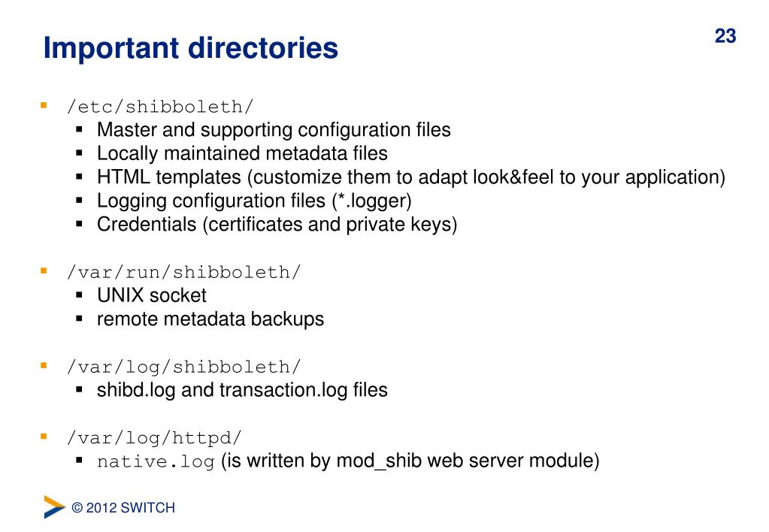Click the black bullet before native.log
769x532 pixels.
point(80,460)
